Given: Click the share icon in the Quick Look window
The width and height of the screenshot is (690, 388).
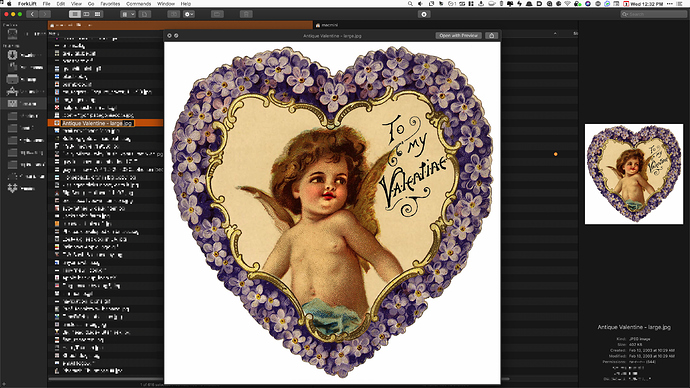Looking at the screenshot, I should (x=492, y=35).
